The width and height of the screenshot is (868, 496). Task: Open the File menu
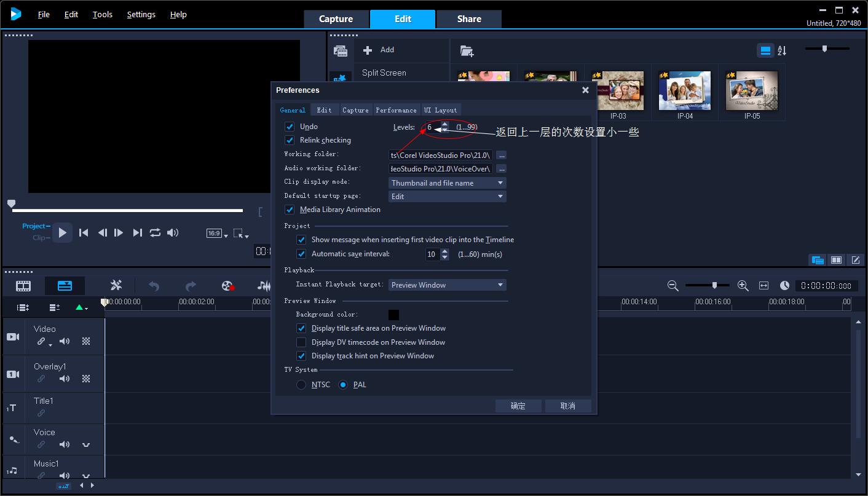44,14
